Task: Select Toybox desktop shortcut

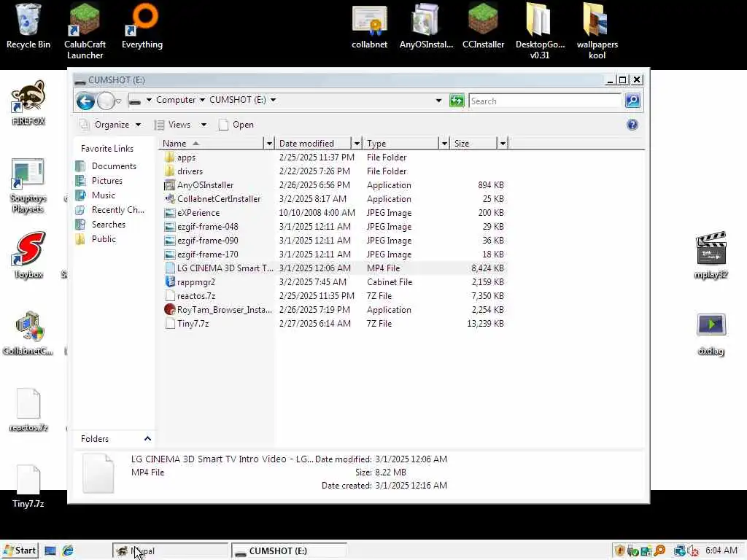Action: [x=28, y=256]
